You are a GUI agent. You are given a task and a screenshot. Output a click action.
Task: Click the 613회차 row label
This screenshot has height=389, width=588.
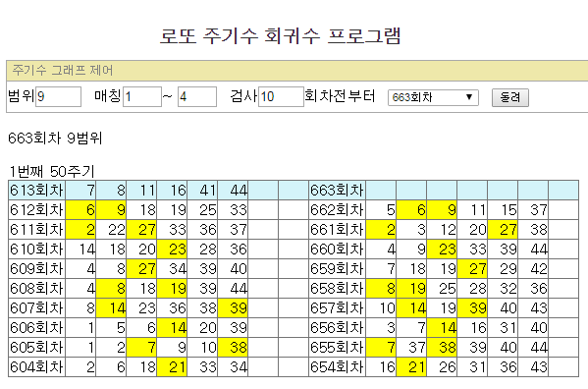36,191
